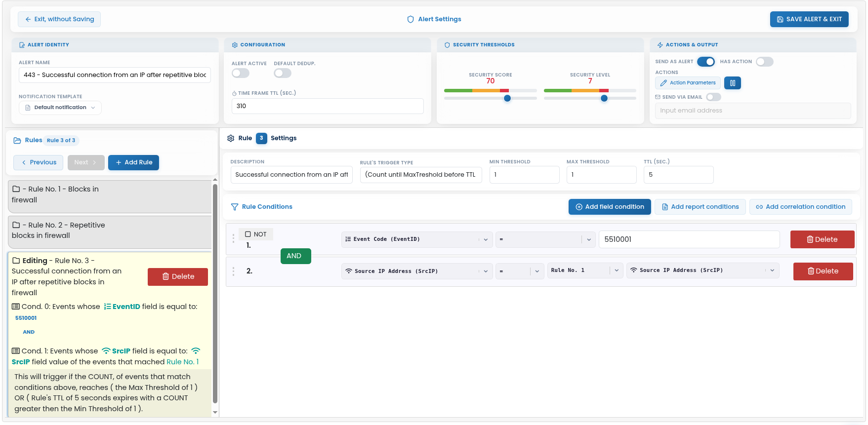Click Save Alert & Exit button
The image size is (868, 425).
click(x=809, y=19)
